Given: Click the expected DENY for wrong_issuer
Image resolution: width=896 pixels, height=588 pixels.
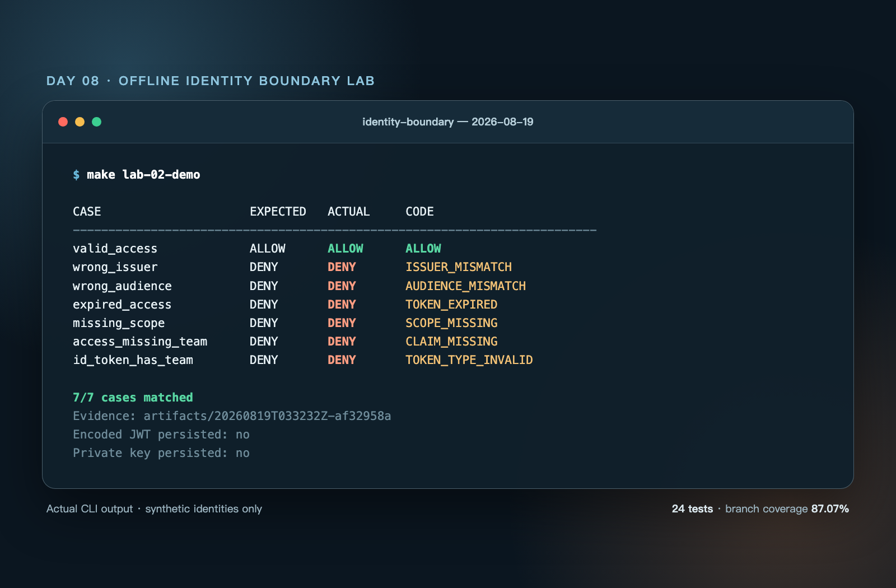Looking at the screenshot, I should click(x=264, y=267).
